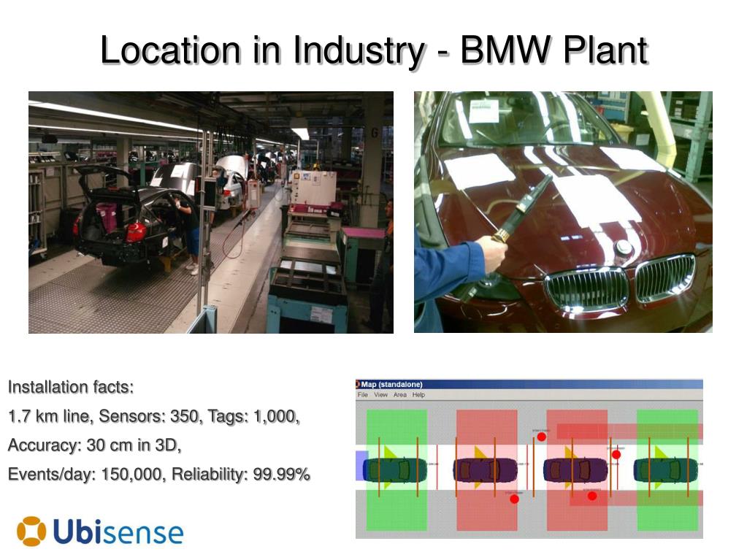Open the Help menu in Map window
The image size is (747, 560).
[418, 395]
